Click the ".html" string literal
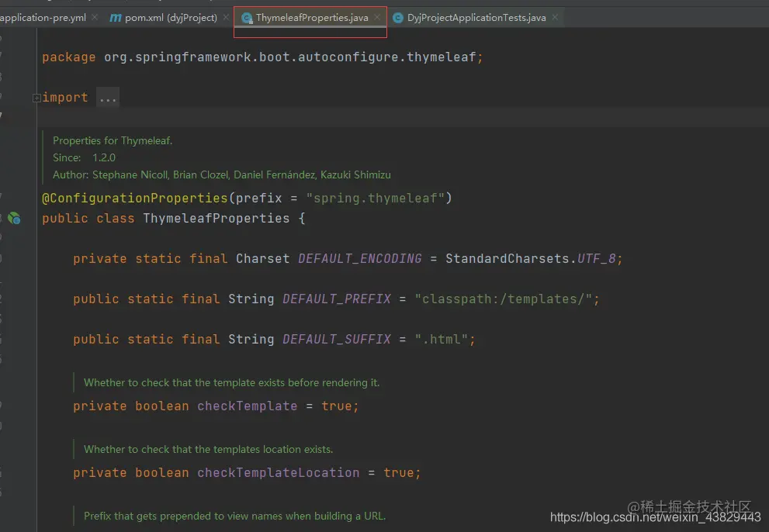This screenshot has width=769, height=532. 442,339
